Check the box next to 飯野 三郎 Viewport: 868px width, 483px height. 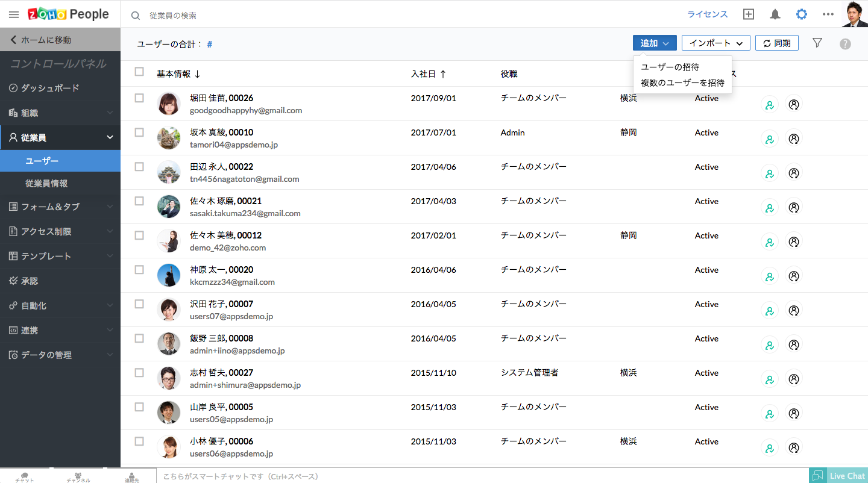coord(139,338)
